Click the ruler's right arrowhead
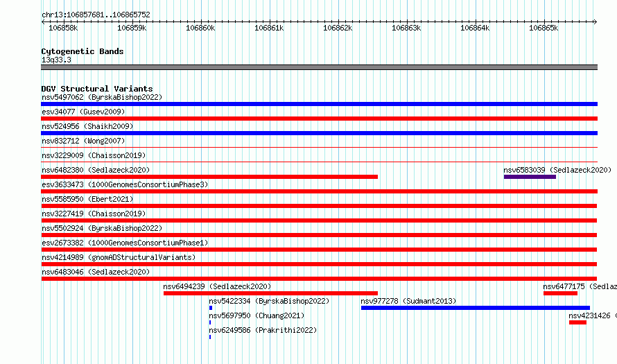This screenshot has width=617, height=364. pyautogui.click(x=596, y=21)
